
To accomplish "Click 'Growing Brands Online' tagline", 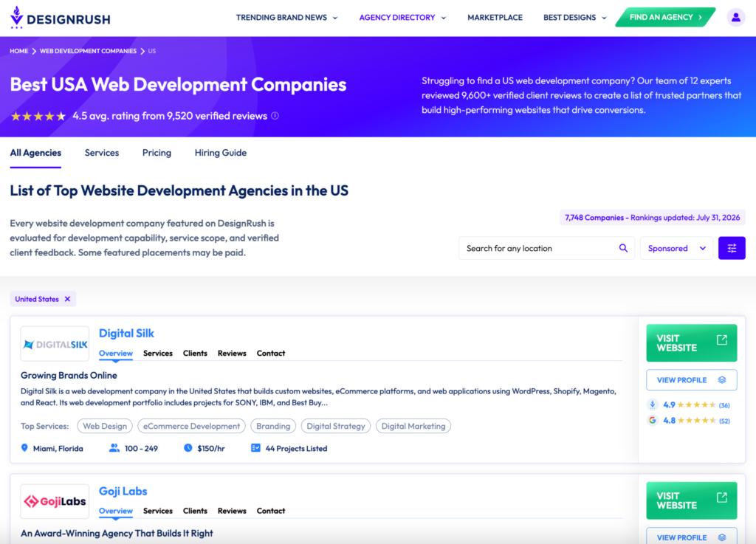I will click(69, 376).
